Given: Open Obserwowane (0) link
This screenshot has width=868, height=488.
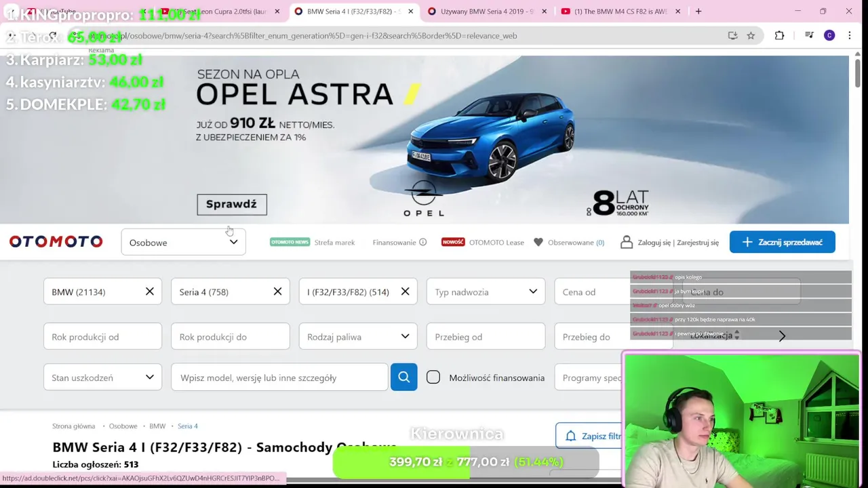Looking at the screenshot, I should [x=576, y=242].
